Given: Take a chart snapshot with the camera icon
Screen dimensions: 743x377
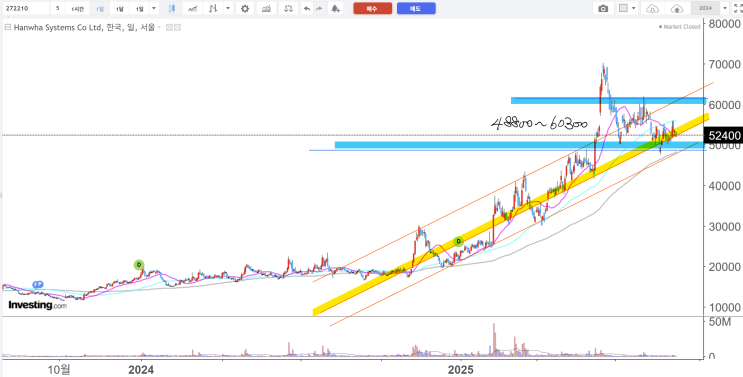Looking at the screenshot, I should (x=603, y=8).
